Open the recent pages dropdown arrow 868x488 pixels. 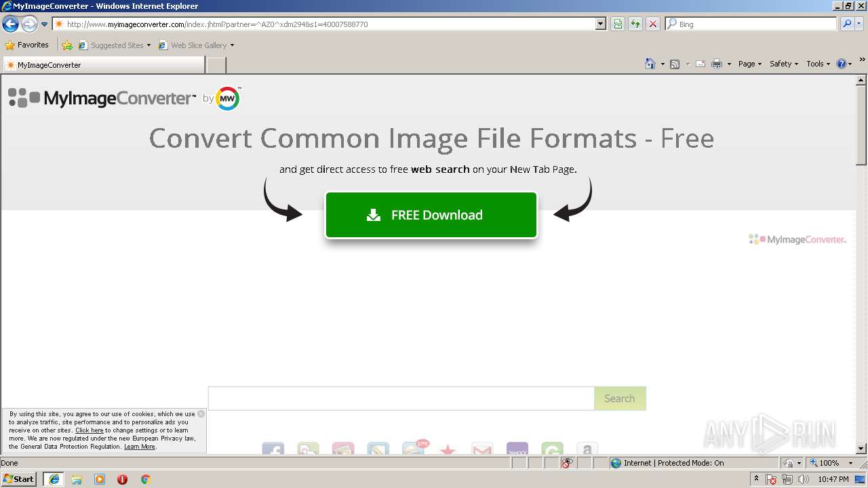point(45,24)
